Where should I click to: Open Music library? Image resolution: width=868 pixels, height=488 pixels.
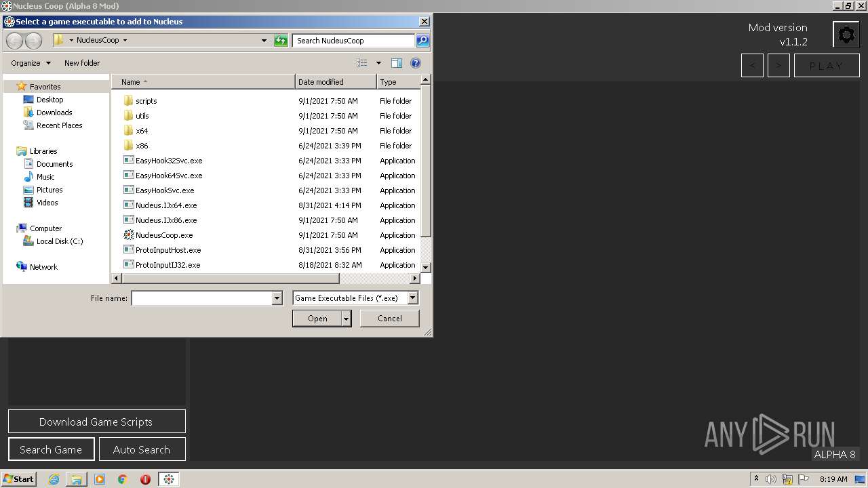[x=45, y=177]
